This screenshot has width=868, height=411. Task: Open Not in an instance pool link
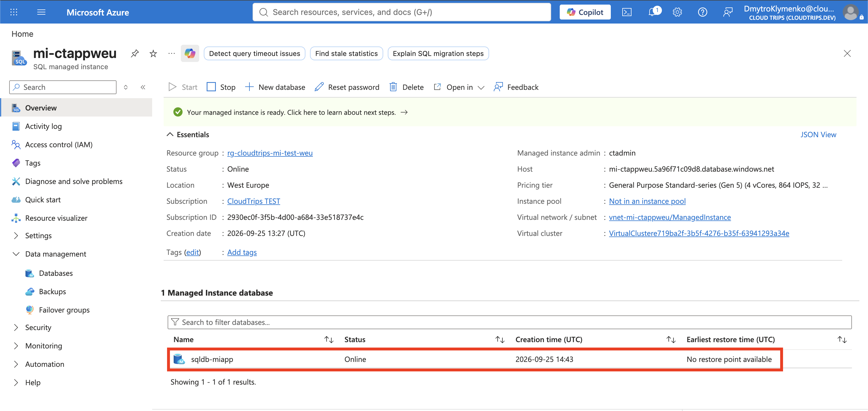coord(647,201)
